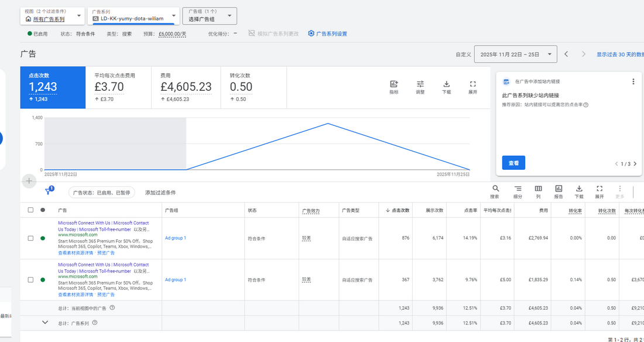This screenshot has height=342, width=644.
Task: Click 添加过滤条件 filter field
Action: [x=160, y=193]
